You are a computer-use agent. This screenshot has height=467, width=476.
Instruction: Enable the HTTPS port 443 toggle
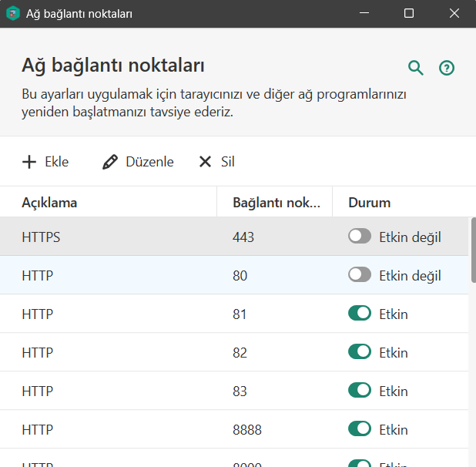pyautogui.click(x=360, y=237)
